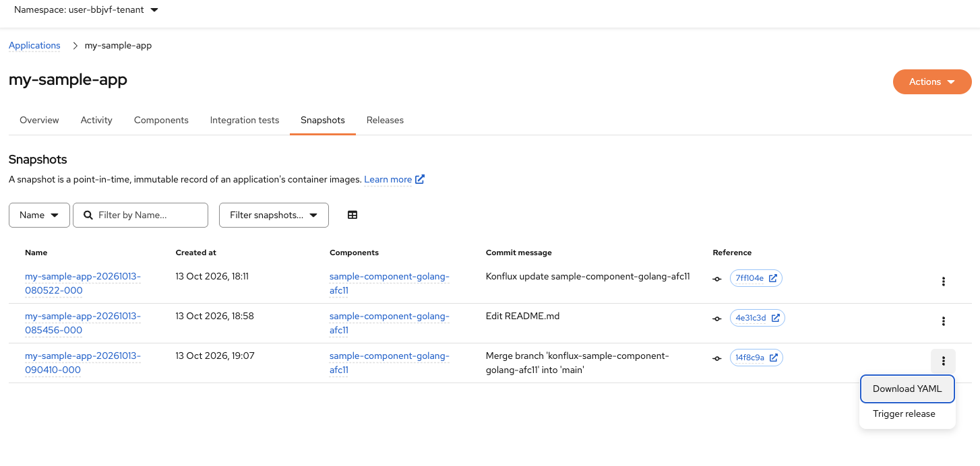This screenshot has width=980, height=466.
Task: Open commit reference 7ff104e
Action: pyautogui.click(x=756, y=278)
